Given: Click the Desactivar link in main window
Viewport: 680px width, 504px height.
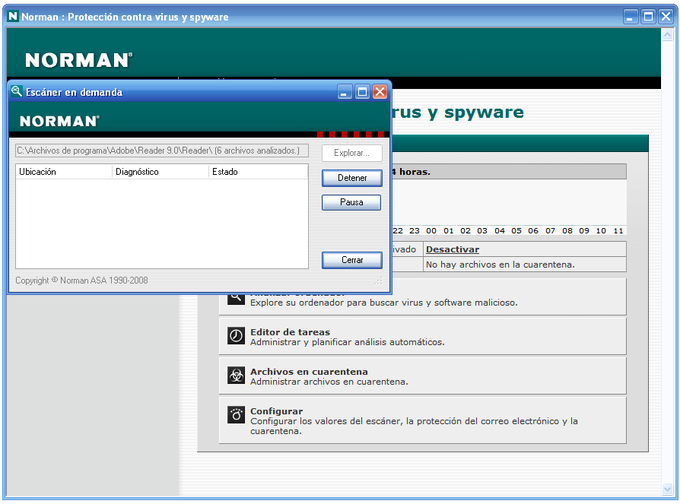Looking at the screenshot, I should point(452,249).
